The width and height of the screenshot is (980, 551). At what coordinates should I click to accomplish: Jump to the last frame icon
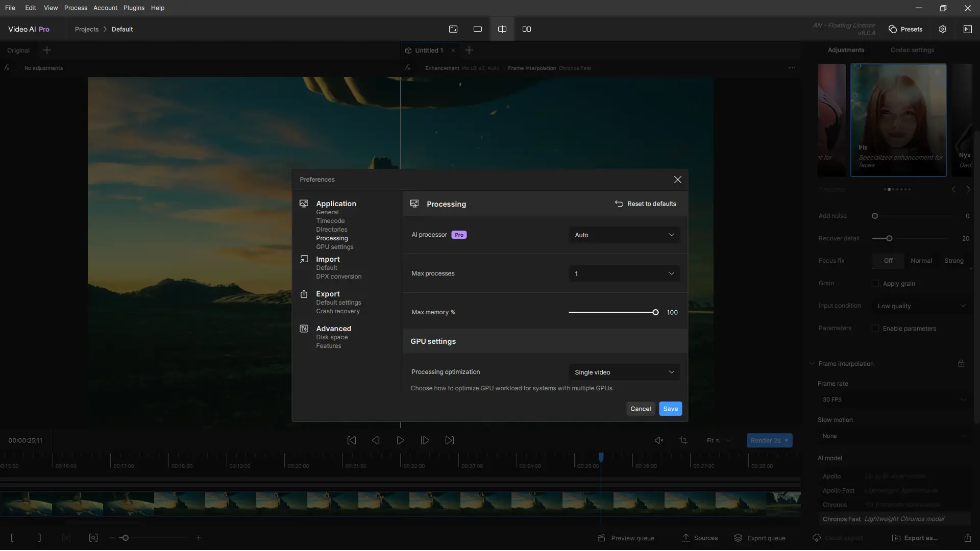(x=450, y=440)
